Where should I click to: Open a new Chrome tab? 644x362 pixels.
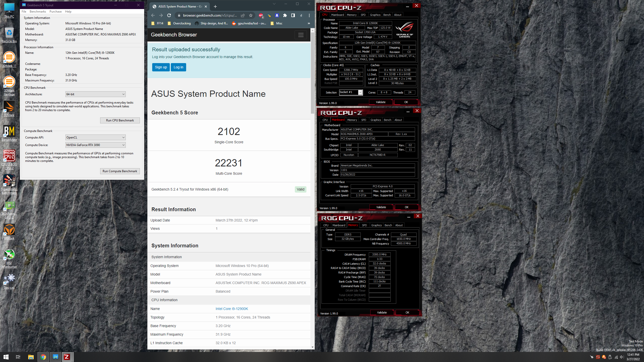point(215,7)
